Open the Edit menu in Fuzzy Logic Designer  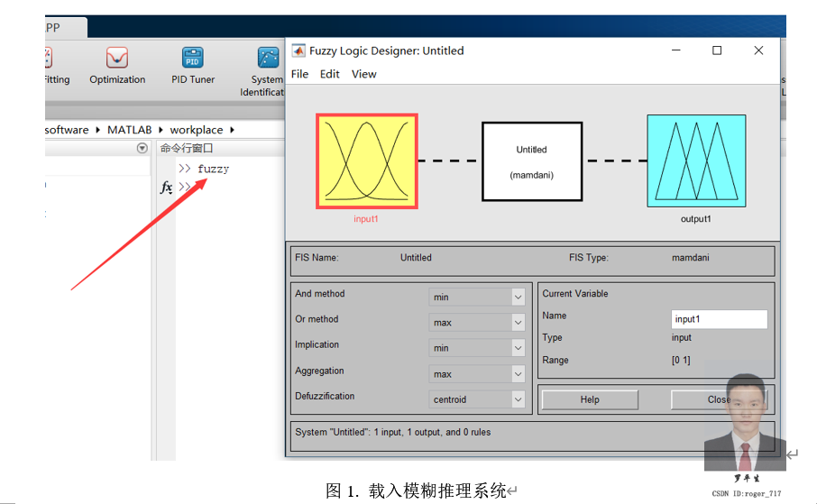330,74
